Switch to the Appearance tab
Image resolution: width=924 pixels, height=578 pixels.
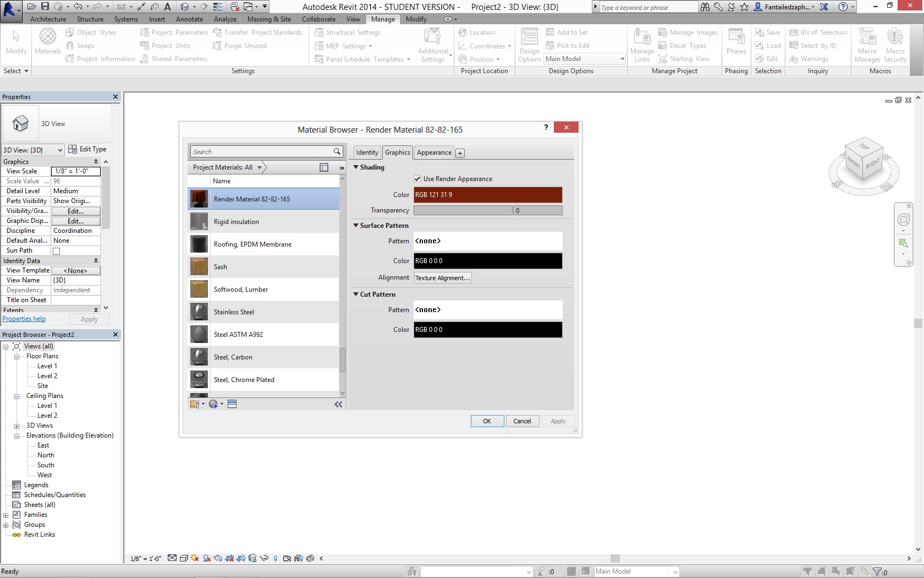point(434,152)
